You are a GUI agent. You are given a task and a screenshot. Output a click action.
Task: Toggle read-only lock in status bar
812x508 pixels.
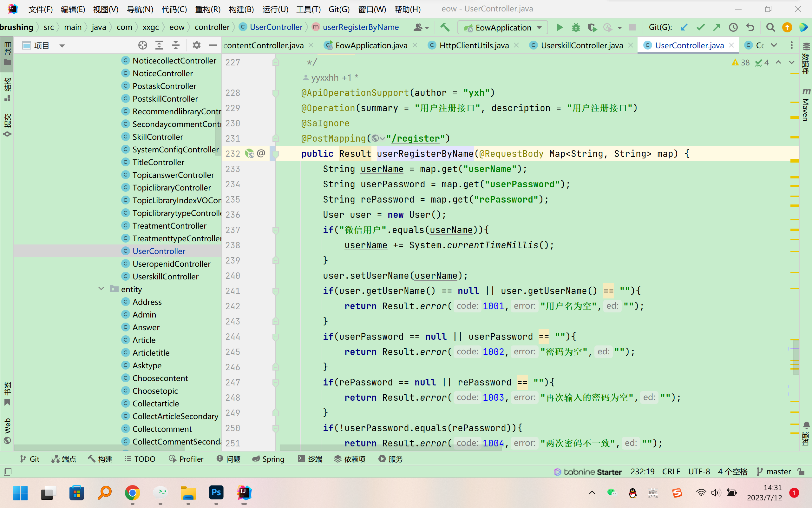pyautogui.click(x=802, y=472)
